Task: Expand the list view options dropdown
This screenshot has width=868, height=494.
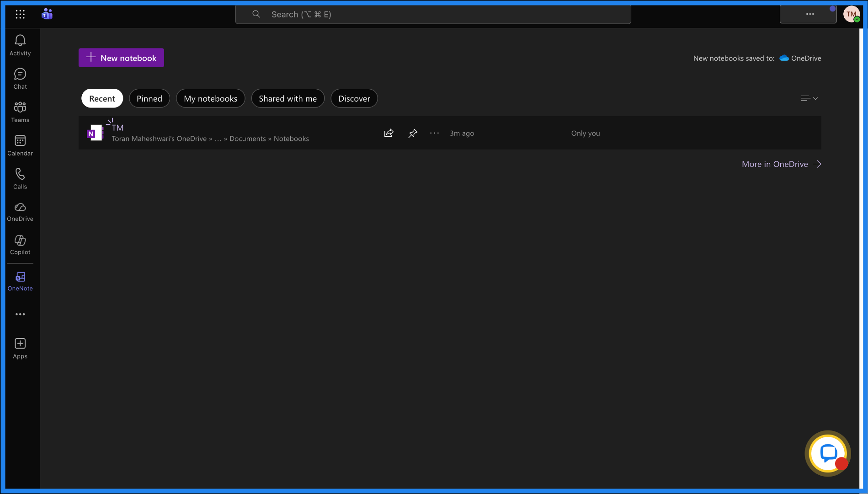Action: (x=809, y=98)
